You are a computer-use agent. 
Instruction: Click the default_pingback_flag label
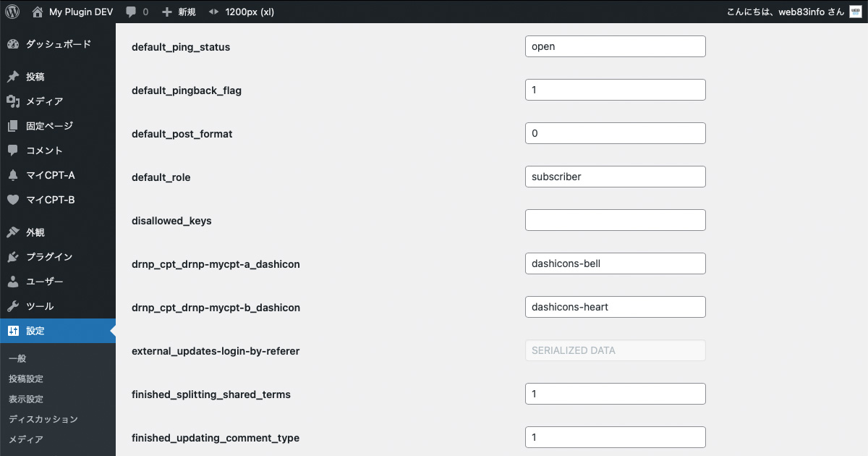point(187,90)
